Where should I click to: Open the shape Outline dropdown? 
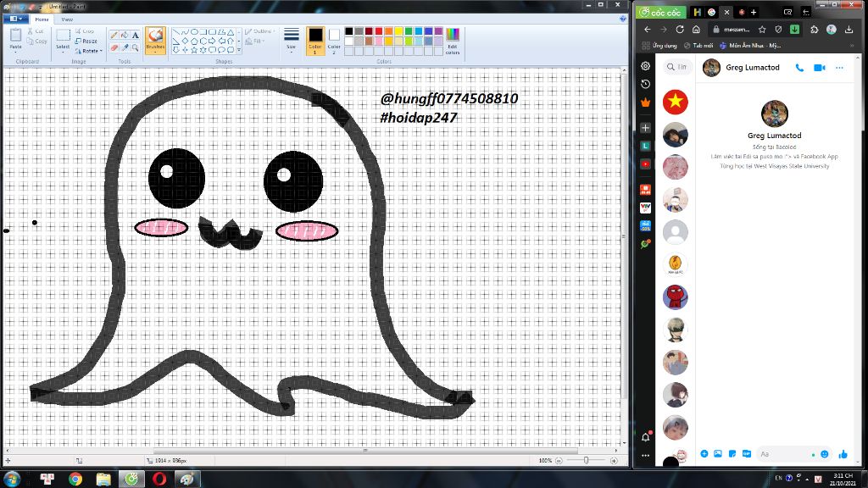click(x=259, y=31)
